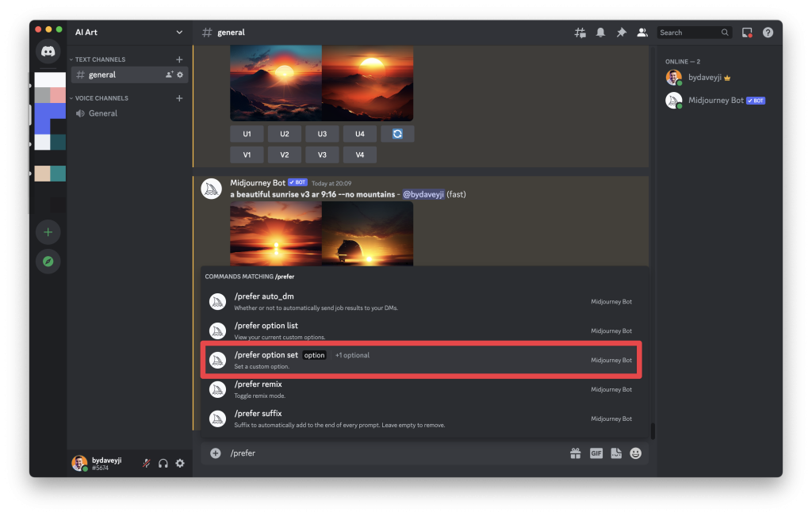
Task: Select the /prefer option set command
Action: (422, 360)
